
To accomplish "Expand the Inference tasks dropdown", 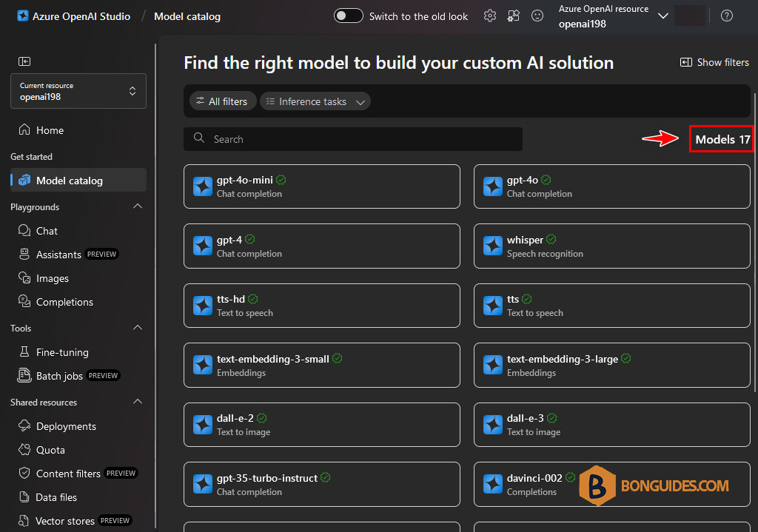I will 315,101.
